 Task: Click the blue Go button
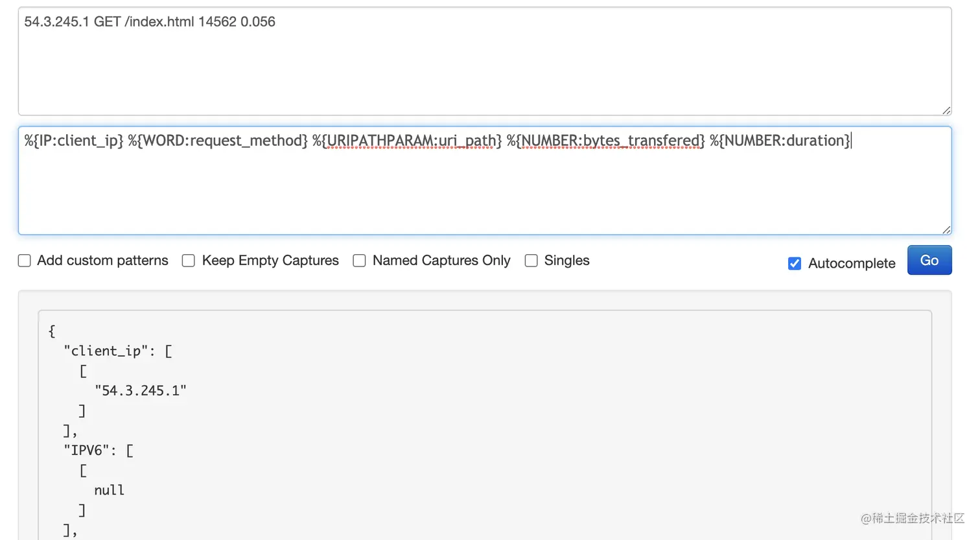pyautogui.click(x=929, y=260)
